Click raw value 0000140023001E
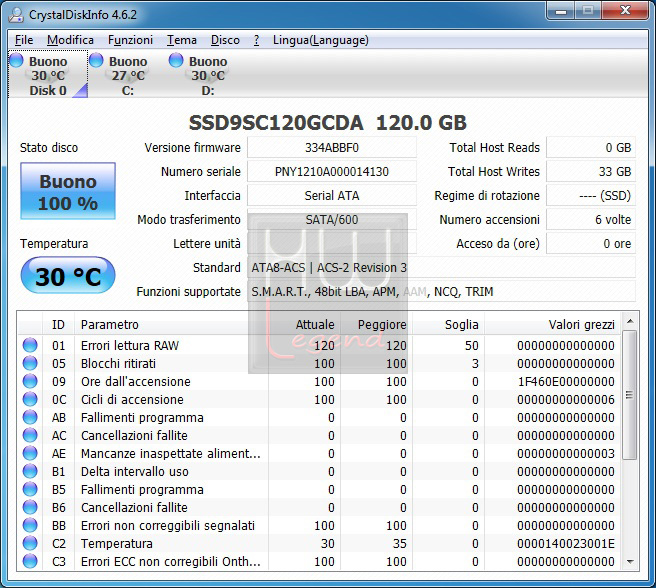This screenshot has height=588, width=656. click(x=566, y=543)
